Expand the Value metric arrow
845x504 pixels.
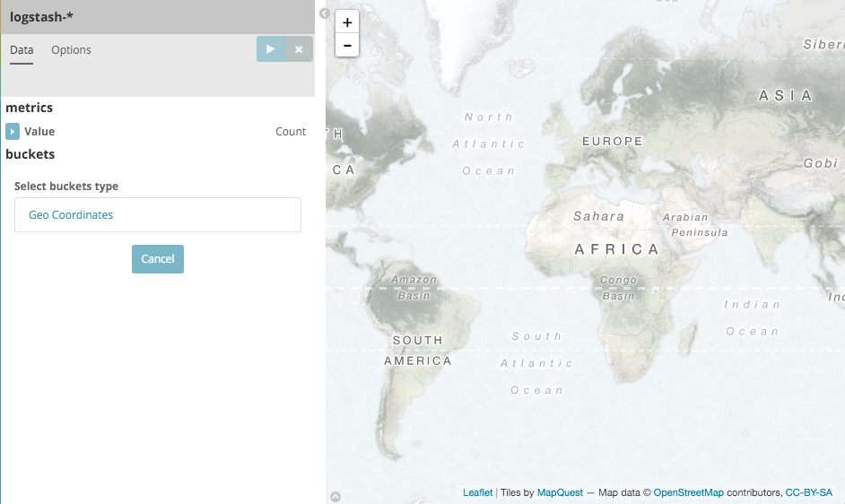(13, 132)
